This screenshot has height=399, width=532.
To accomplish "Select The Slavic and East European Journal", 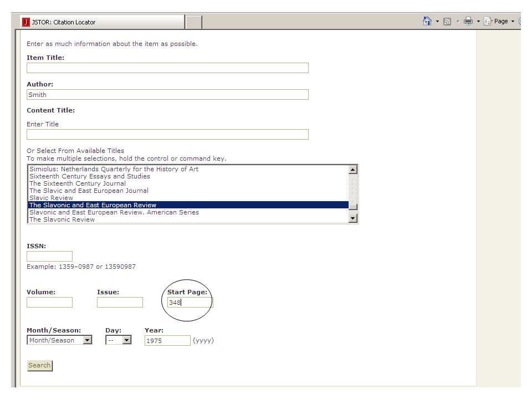I will pyautogui.click(x=188, y=190).
